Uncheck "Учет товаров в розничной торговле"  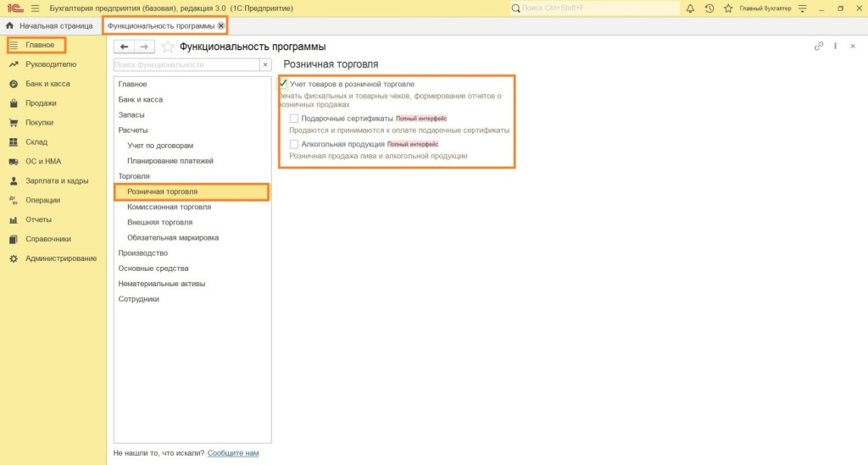[x=283, y=84]
